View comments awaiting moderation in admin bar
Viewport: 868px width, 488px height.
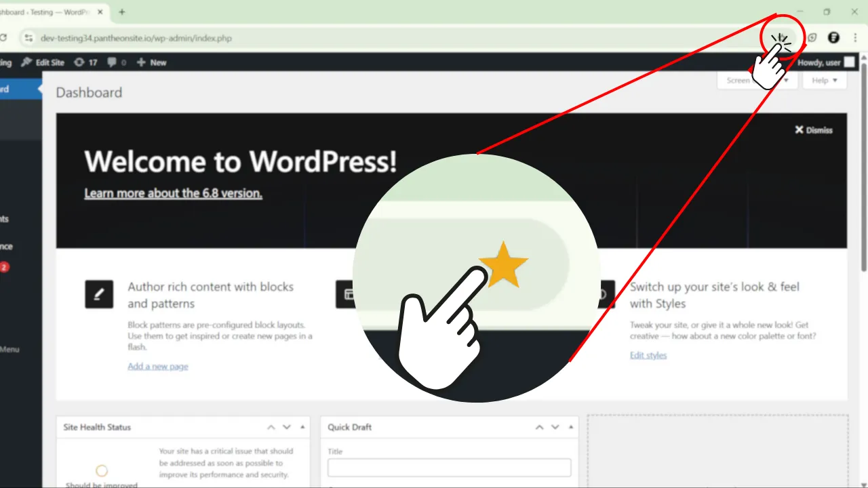[117, 62]
